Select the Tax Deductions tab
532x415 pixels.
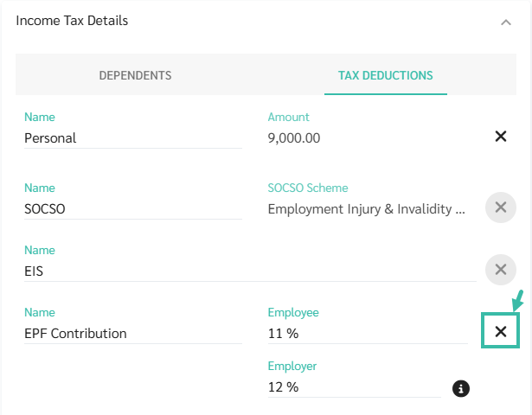pyautogui.click(x=386, y=75)
